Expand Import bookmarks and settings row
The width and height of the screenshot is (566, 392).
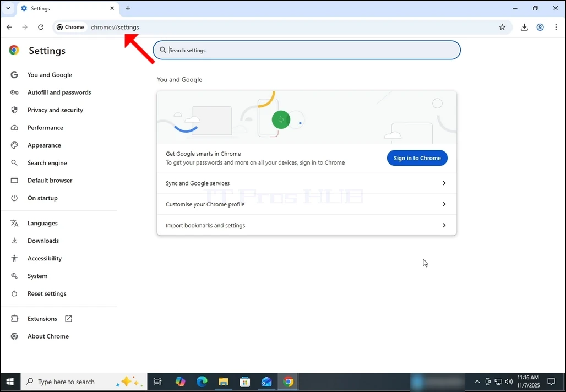click(x=307, y=225)
